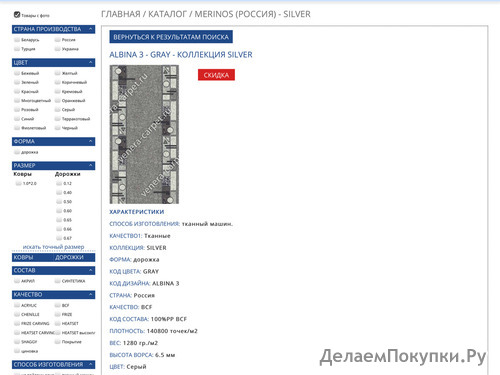Viewport: 500px width, 375px height.
Task: Open the искать точный размер link
Action: (53, 247)
